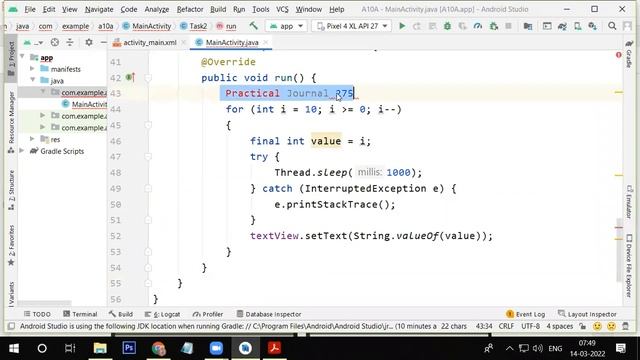The image size is (640, 360).
Task: Click Attach Debugger to Android Process icon
Action: click(493, 26)
